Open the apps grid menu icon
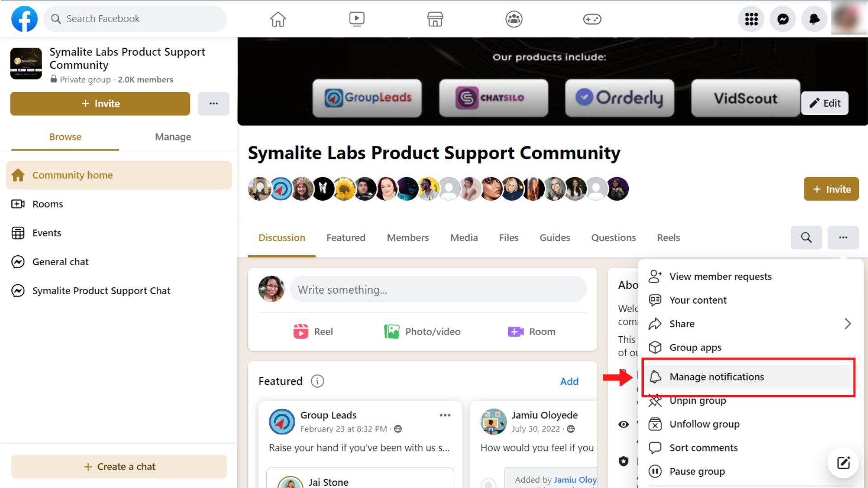The height and width of the screenshot is (488, 868). tap(751, 19)
